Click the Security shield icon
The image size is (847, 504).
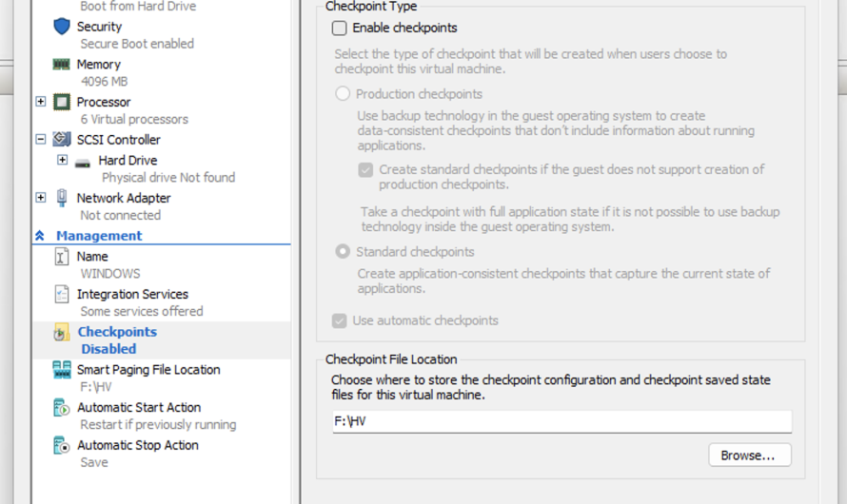point(62,27)
